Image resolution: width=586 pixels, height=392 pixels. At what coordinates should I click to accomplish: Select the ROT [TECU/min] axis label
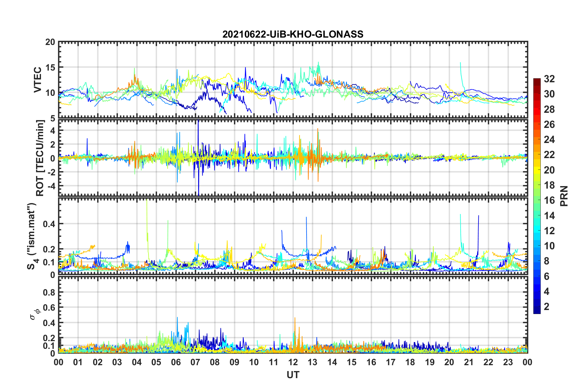click(40, 158)
